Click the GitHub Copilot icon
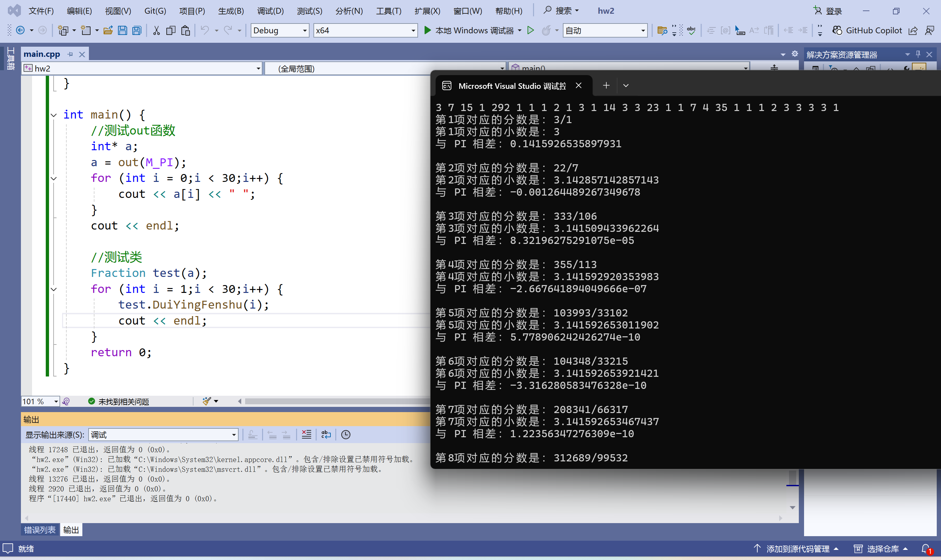This screenshot has height=560, width=941. (x=837, y=30)
